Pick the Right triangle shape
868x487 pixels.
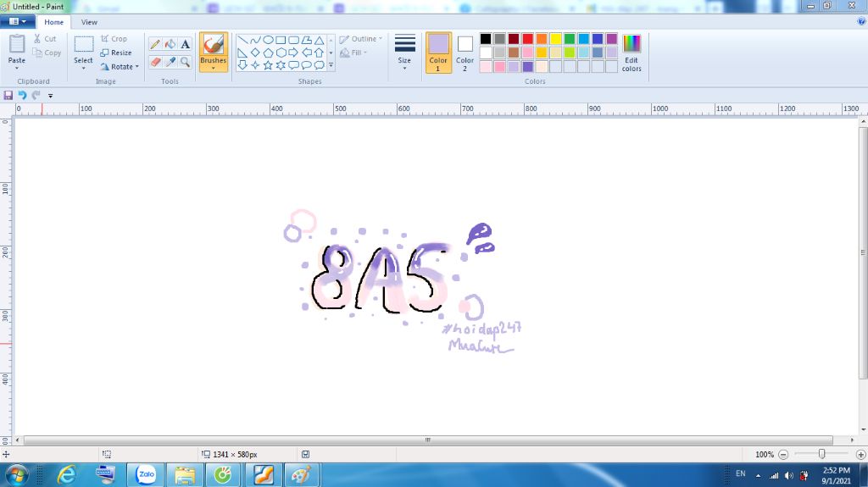tap(242, 53)
